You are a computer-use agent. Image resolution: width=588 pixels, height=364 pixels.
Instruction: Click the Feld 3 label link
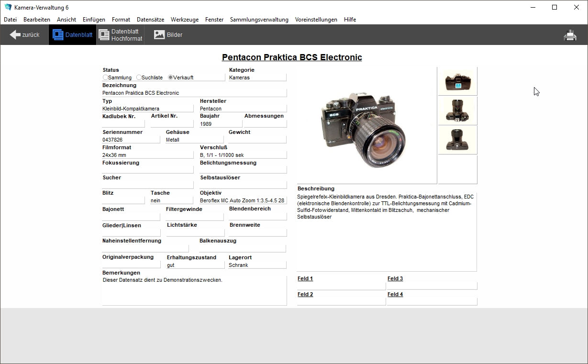point(395,278)
